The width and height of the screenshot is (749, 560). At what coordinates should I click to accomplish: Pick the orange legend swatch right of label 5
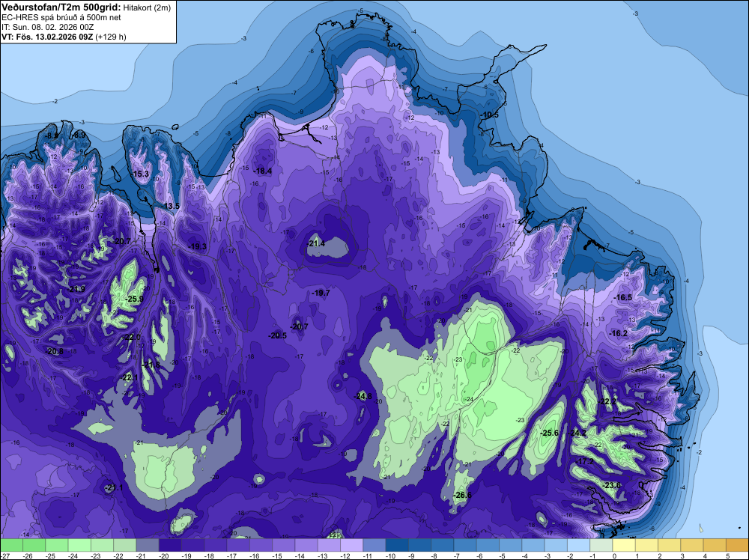point(737,545)
